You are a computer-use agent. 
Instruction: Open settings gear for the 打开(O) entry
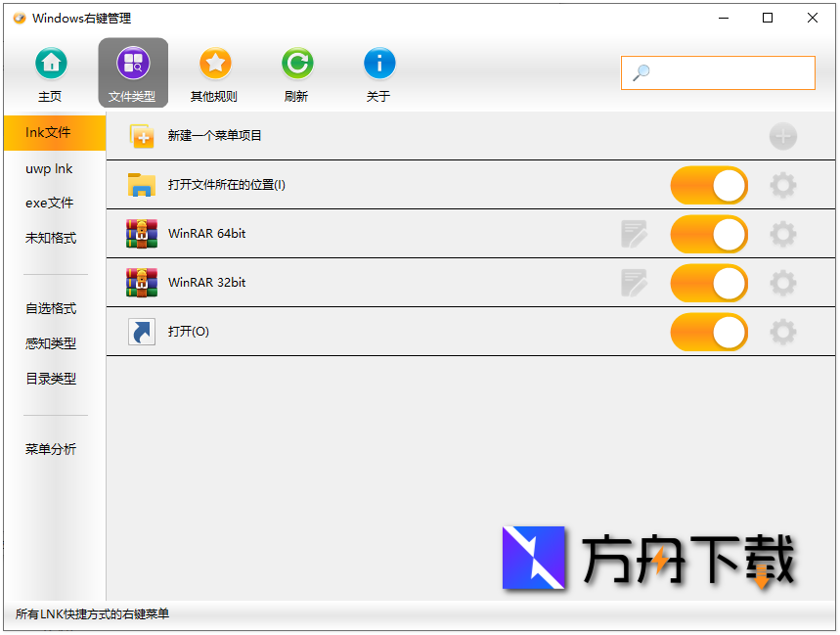coord(782,332)
